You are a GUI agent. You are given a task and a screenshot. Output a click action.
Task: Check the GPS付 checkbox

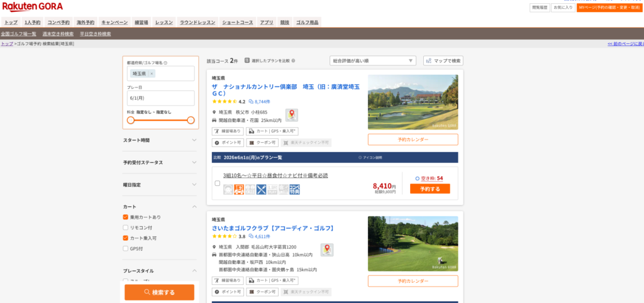click(x=126, y=248)
